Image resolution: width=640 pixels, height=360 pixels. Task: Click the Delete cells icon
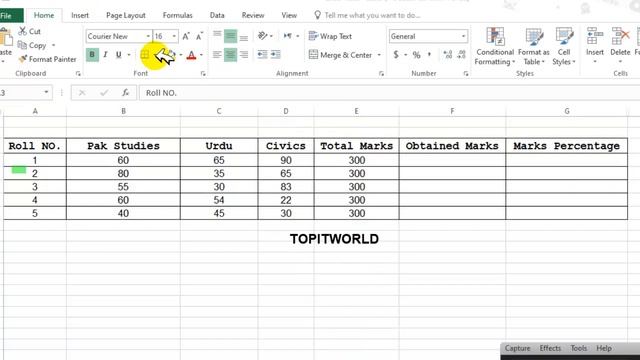[x=620, y=36]
